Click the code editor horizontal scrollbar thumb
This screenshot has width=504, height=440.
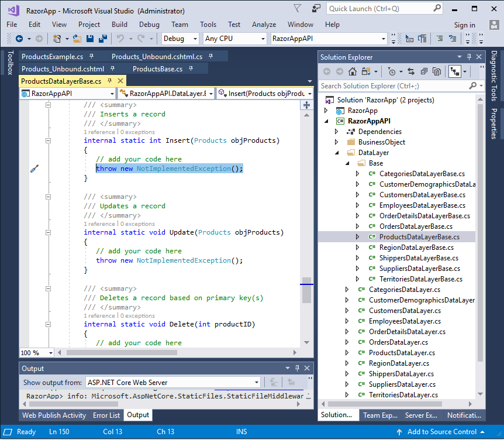122,352
